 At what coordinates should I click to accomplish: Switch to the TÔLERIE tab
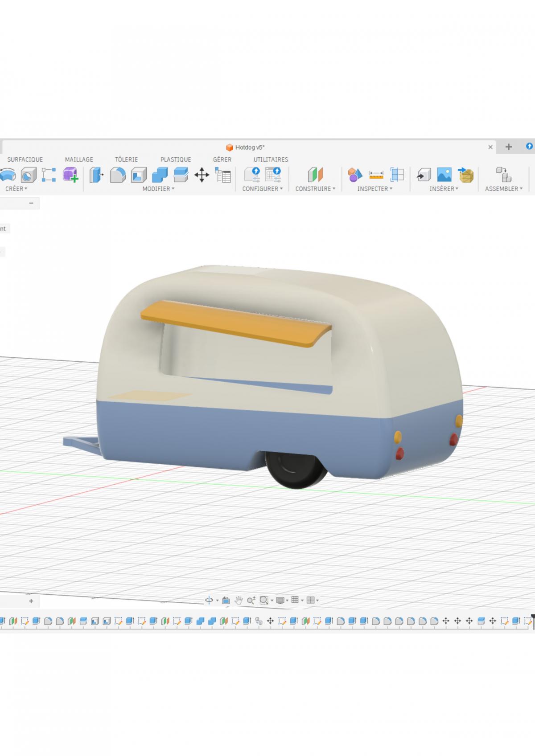126,159
